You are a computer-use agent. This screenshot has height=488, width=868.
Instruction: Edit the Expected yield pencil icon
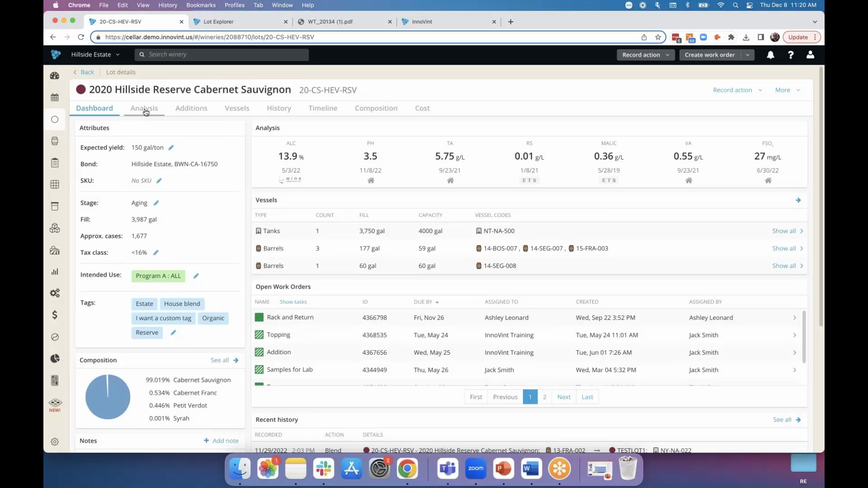click(x=171, y=148)
